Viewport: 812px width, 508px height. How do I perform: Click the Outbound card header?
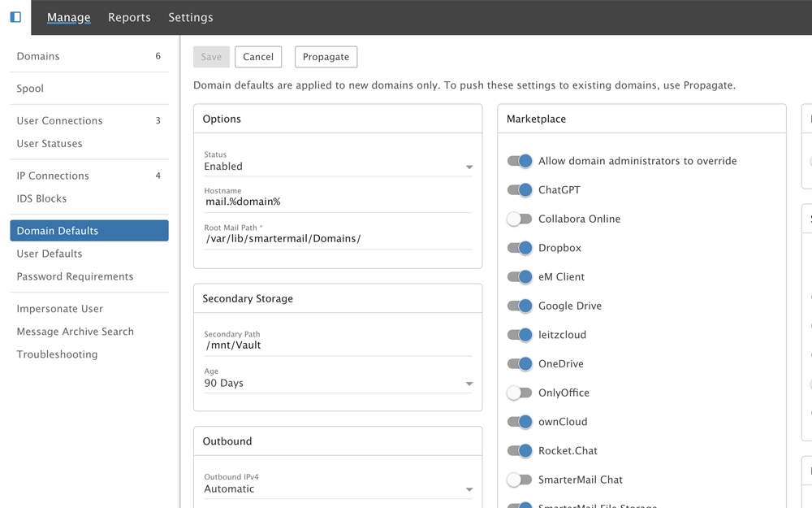point(338,441)
